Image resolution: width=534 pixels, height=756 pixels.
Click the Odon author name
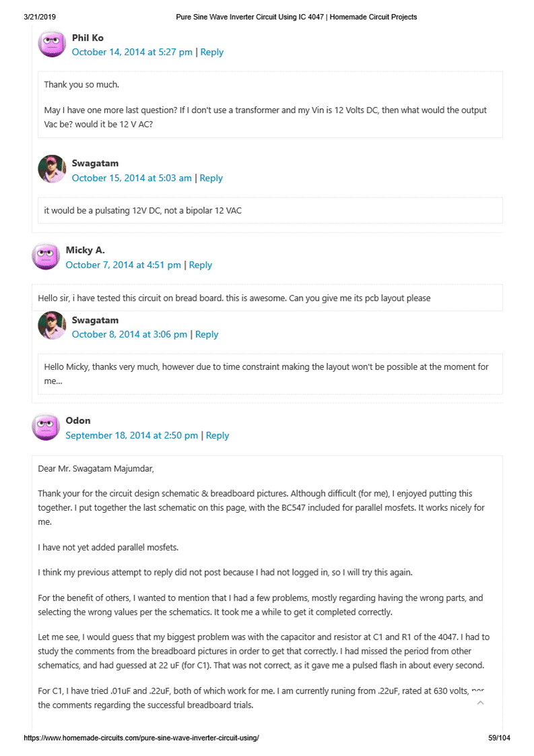pos(78,420)
